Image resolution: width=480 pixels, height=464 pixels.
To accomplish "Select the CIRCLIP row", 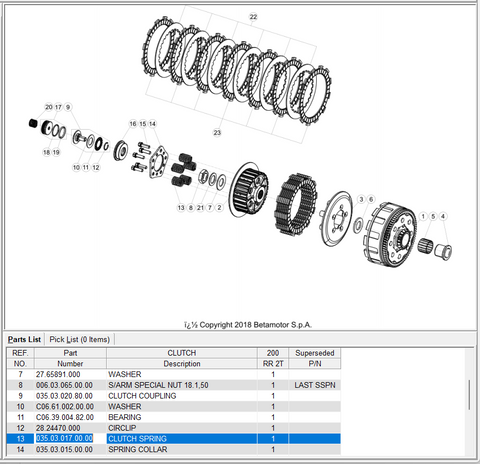I will pyautogui.click(x=174, y=428).
